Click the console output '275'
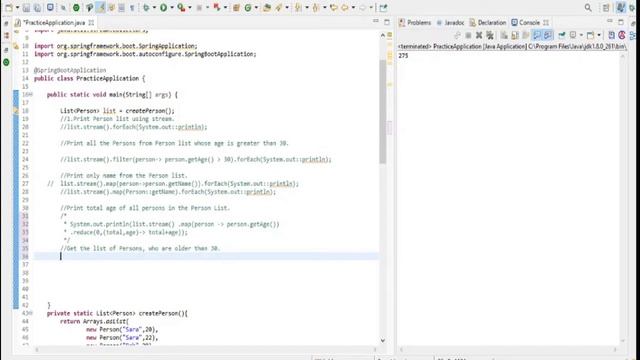 click(403, 56)
